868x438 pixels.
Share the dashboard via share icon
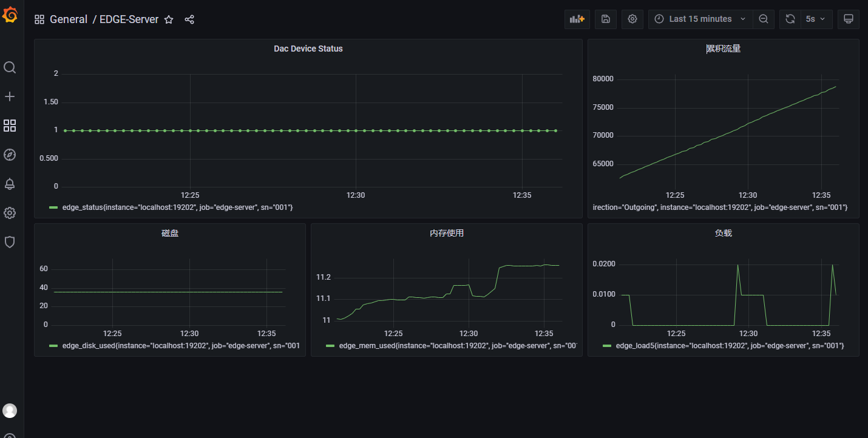(x=189, y=19)
